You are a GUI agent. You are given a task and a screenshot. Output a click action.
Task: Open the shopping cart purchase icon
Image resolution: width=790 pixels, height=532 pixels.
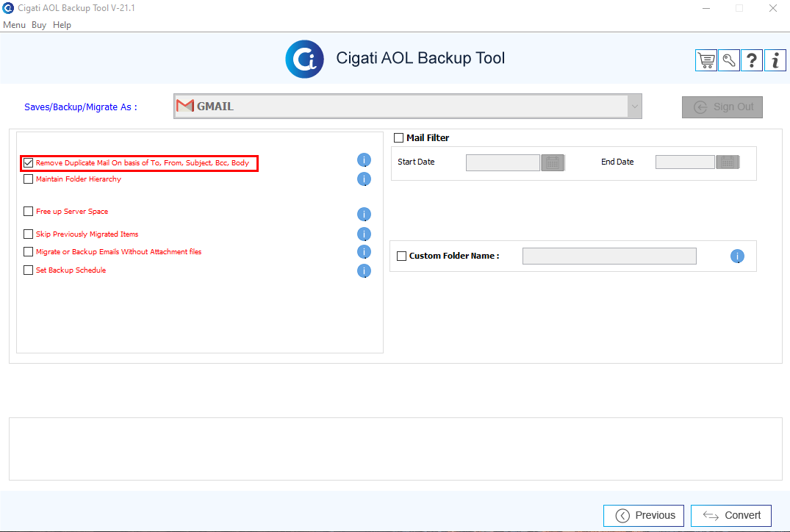[706, 60]
